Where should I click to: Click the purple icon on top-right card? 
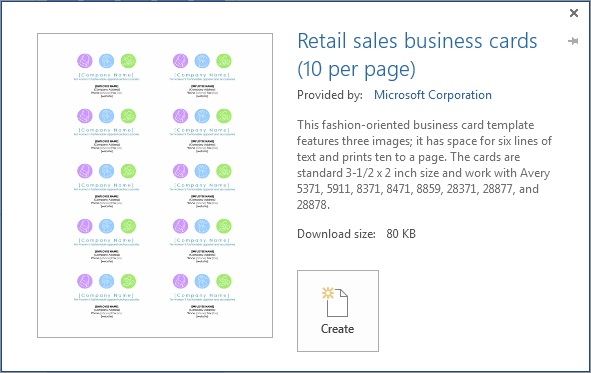[x=181, y=61]
